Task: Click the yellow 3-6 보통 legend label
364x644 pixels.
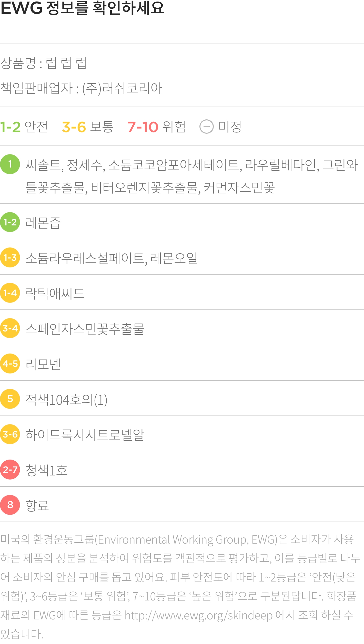Action: [88, 127]
